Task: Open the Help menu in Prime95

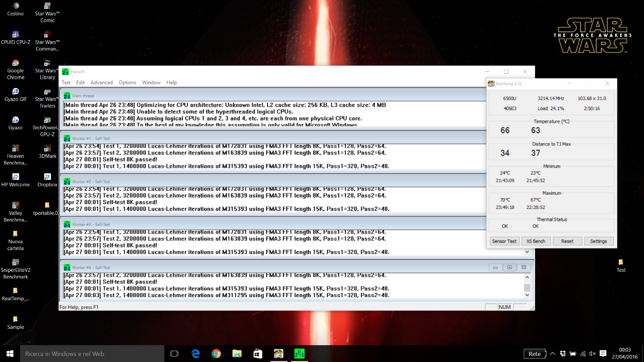Action: (171, 83)
